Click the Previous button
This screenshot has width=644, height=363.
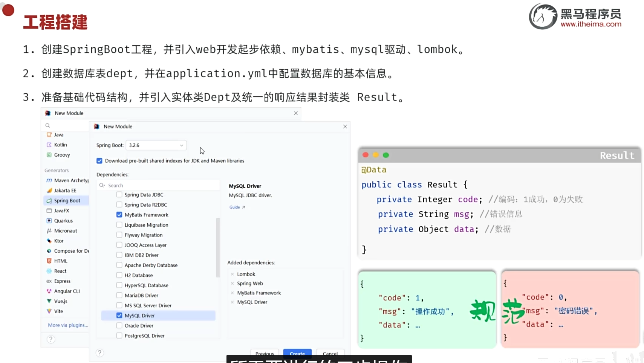pyautogui.click(x=265, y=353)
